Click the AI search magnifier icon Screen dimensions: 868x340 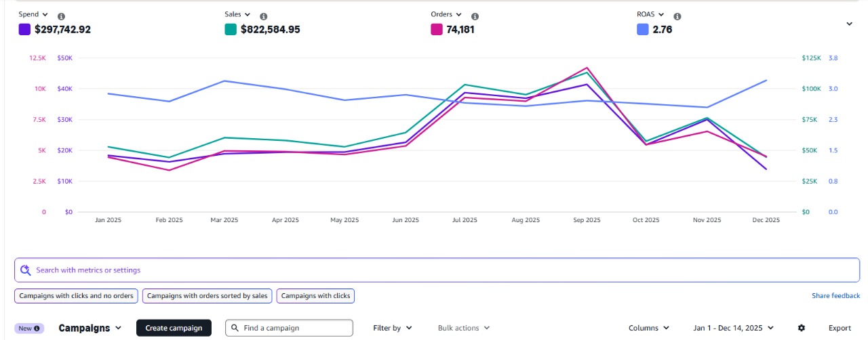click(26, 270)
